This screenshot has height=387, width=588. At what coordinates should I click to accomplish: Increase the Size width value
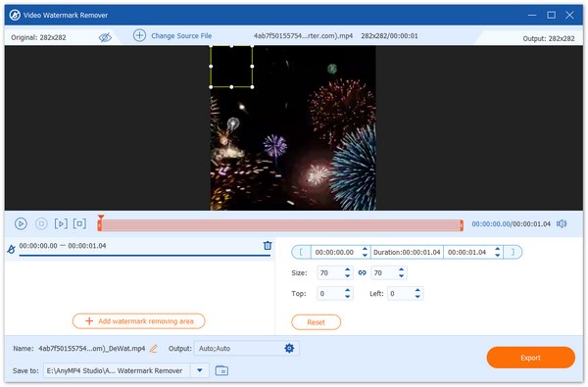(348, 269)
